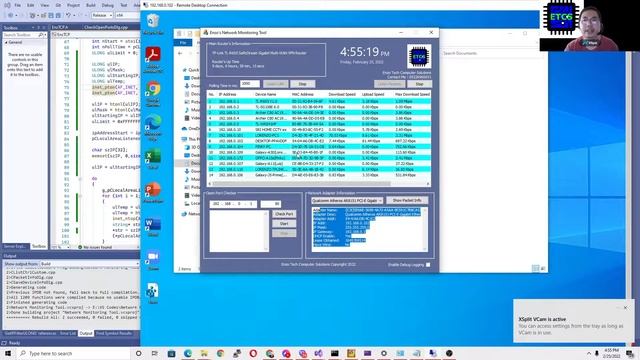640x360 pixels.
Task: Open the Edit menu in Visual Studio
Action: 31,5
